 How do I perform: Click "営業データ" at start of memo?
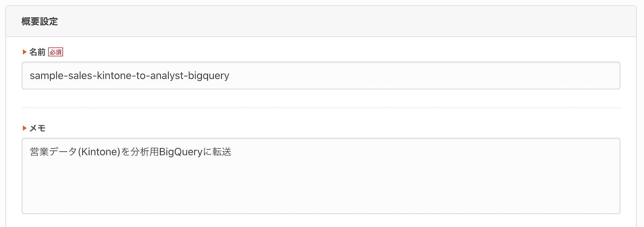pos(53,152)
